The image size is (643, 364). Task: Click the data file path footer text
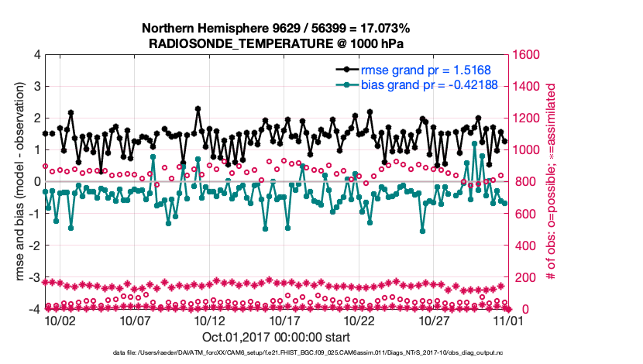tap(276, 353)
